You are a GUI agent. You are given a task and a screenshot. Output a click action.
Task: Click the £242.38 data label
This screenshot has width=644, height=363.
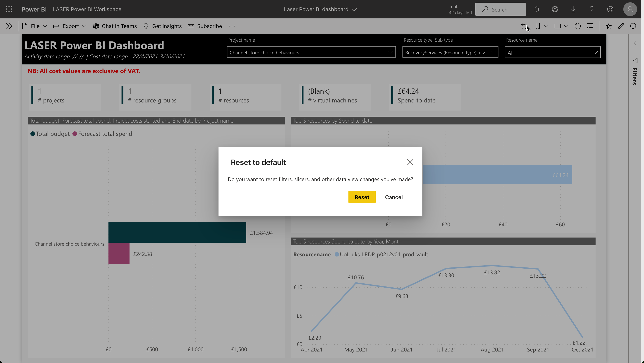click(142, 254)
